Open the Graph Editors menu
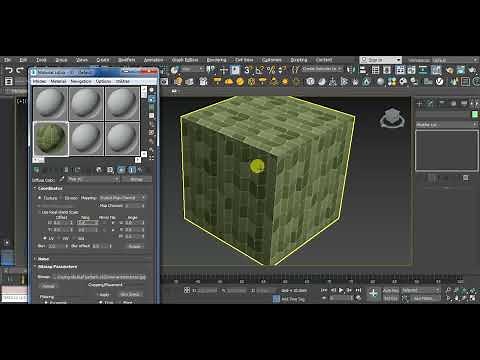Viewport: 480px width, 360px height. (185, 60)
